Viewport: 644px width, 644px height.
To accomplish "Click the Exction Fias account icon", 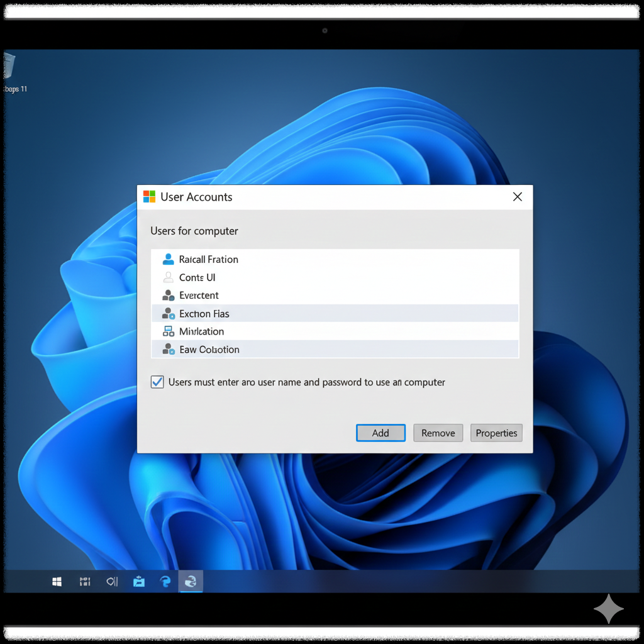I will [x=168, y=313].
